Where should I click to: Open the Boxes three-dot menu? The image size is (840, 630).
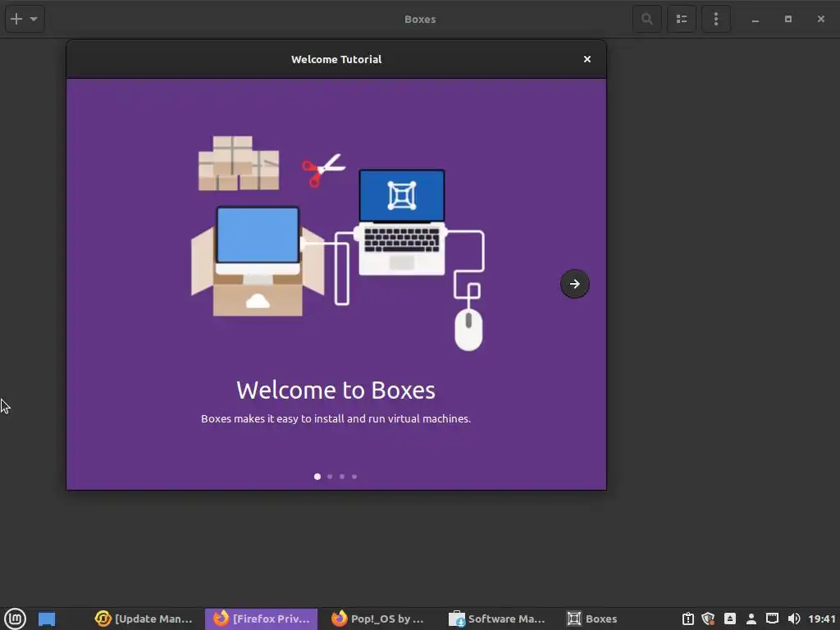pos(715,20)
